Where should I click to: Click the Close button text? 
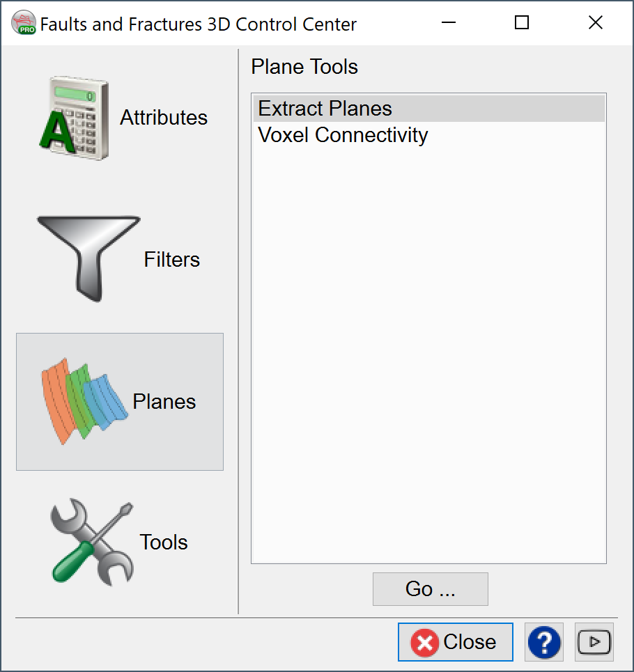[x=470, y=642]
